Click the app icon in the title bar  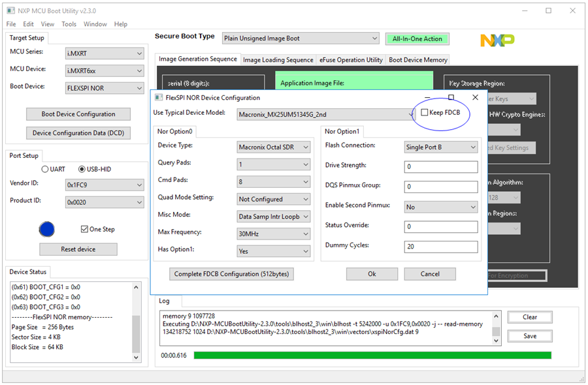10,10
